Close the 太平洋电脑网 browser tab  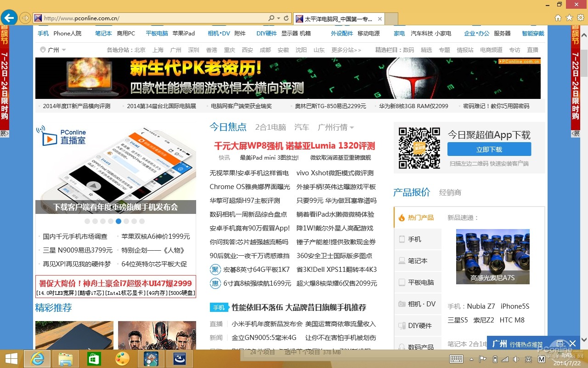pyautogui.click(x=380, y=19)
